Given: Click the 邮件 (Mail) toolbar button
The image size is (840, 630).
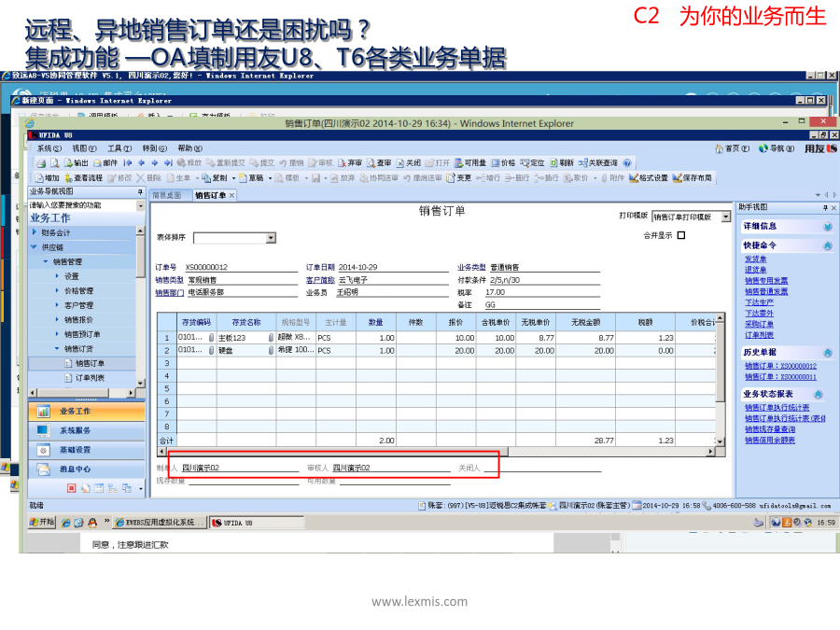Looking at the screenshot, I should click(105, 162).
